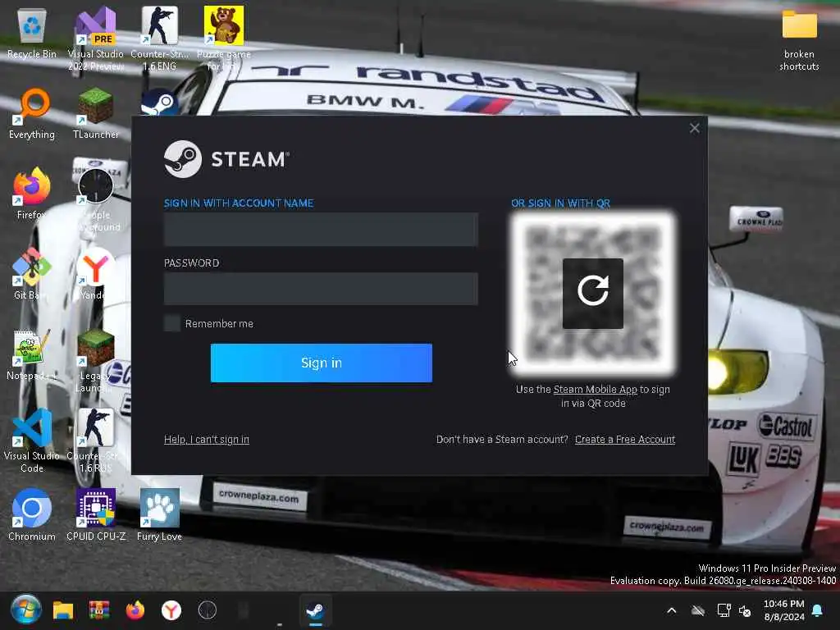Screen dimensions: 840x630
Task: Open the Recycle Bin desktop icon
Action: pyautogui.click(x=32, y=33)
